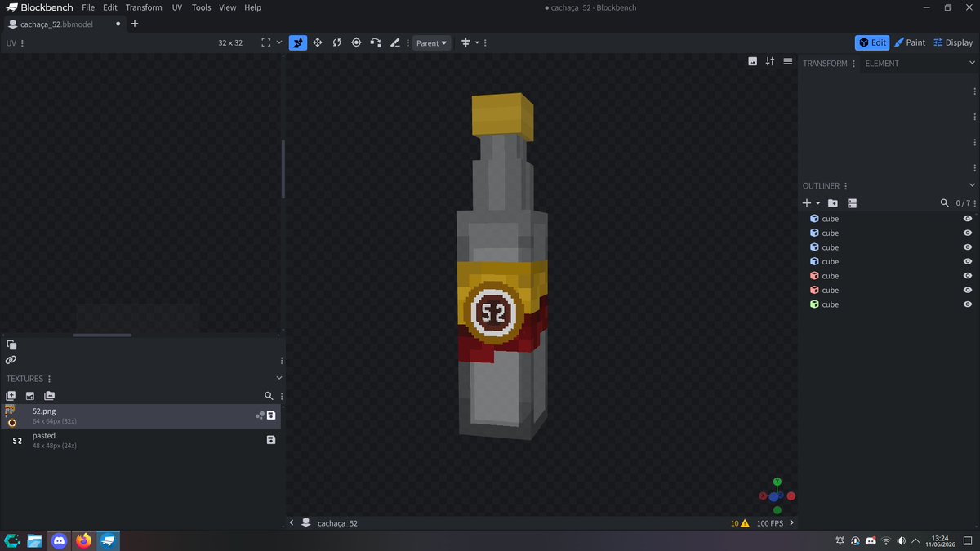Image resolution: width=980 pixels, height=551 pixels.
Task: Click the viewport image screenshot icon
Action: (752, 61)
